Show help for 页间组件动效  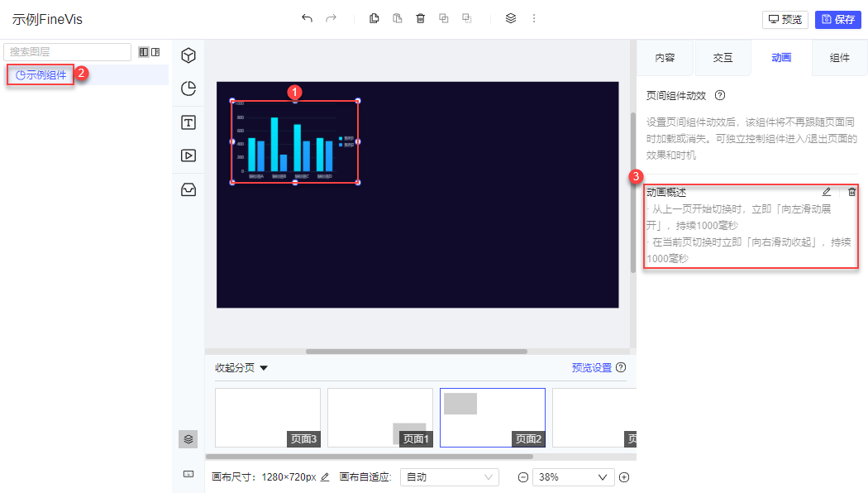tap(720, 95)
